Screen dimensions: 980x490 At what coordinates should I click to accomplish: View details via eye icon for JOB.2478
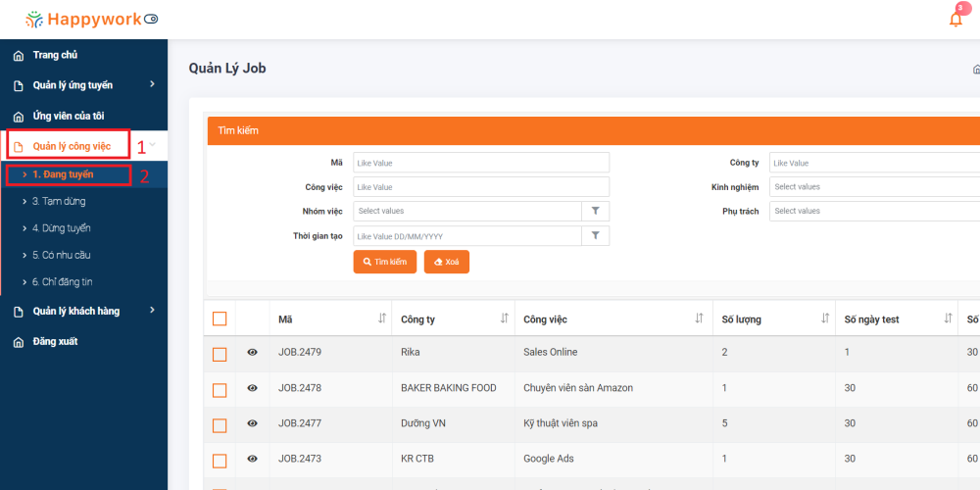click(252, 388)
